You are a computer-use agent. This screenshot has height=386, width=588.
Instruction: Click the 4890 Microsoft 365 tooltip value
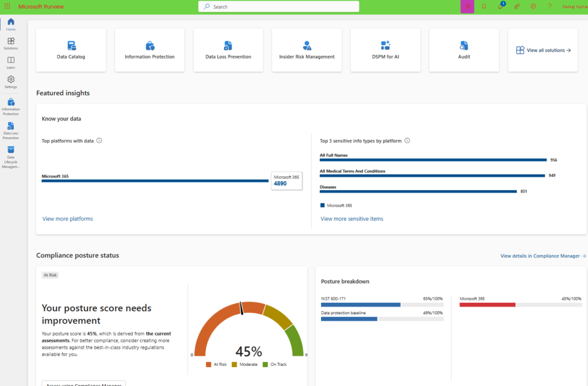(280, 183)
